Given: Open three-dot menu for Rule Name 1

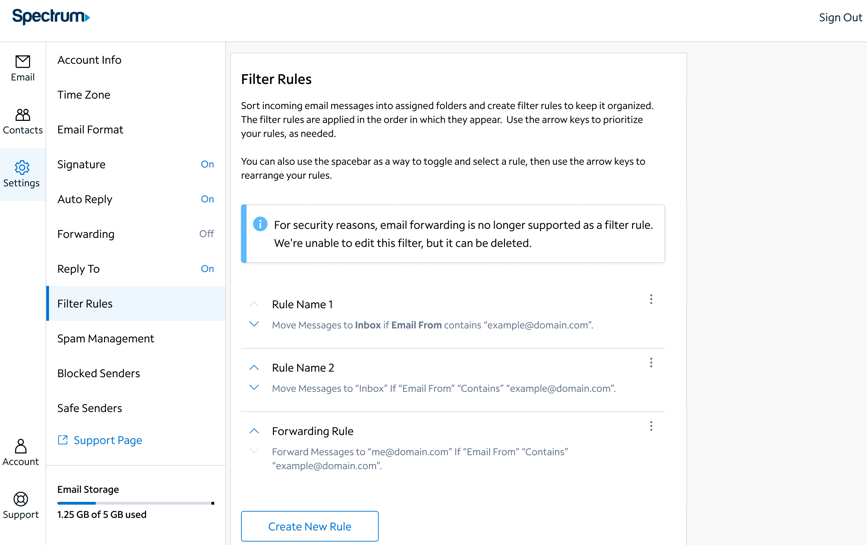Looking at the screenshot, I should (651, 299).
